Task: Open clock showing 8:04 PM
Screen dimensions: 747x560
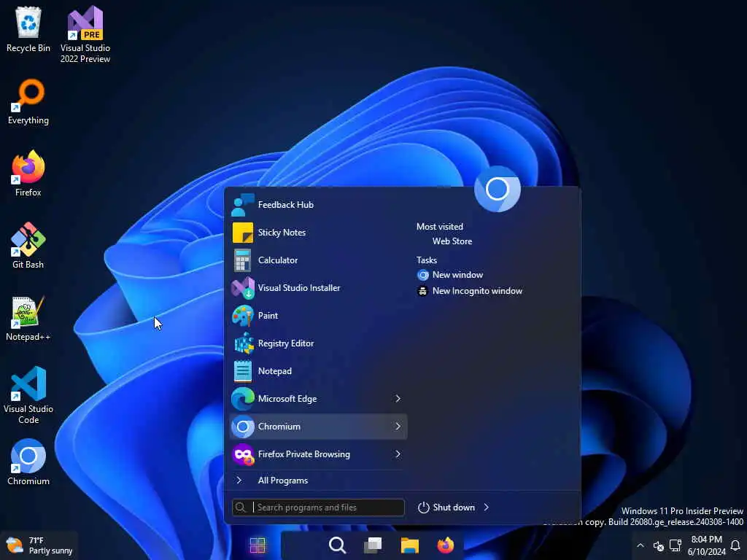Action: point(706,545)
